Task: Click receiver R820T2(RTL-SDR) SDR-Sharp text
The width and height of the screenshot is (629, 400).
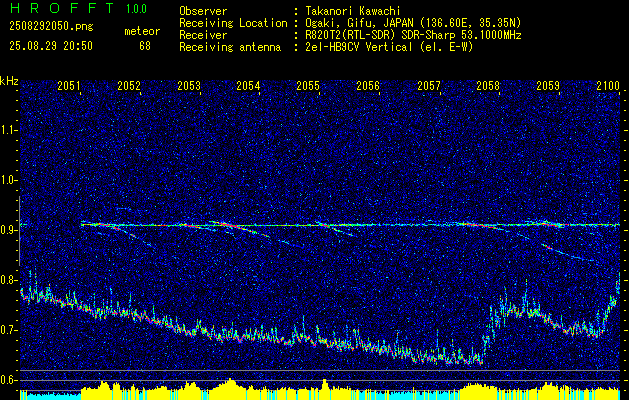Action: pyautogui.click(x=413, y=35)
